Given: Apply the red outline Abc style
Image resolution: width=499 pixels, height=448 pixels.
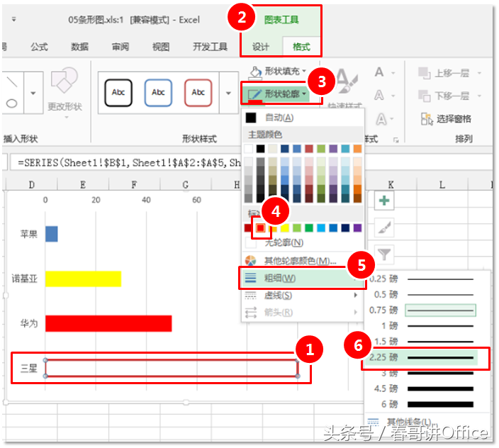Looking at the screenshot, I should click(x=198, y=93).
